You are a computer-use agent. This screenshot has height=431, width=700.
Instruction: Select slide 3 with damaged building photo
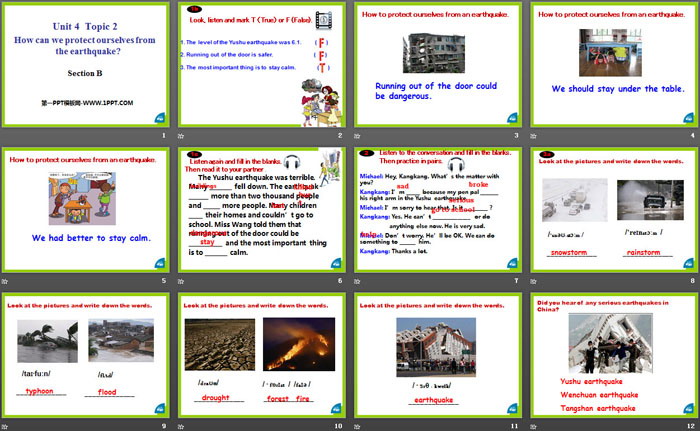click(438, 65)
